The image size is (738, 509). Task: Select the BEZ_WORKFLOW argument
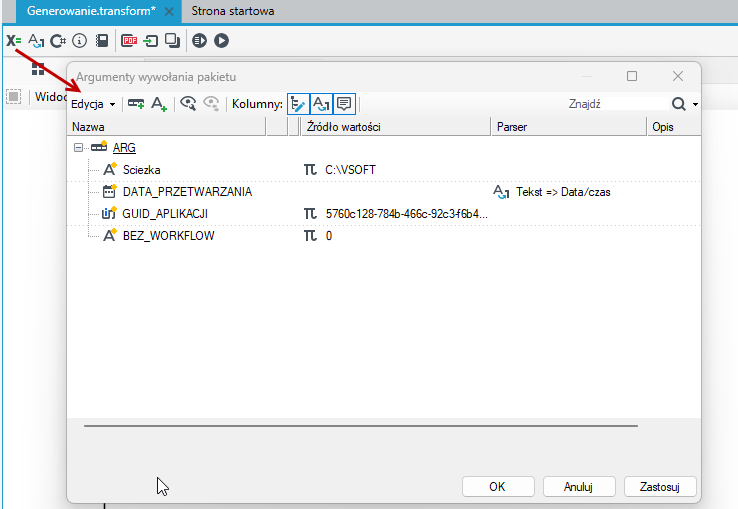pyautogui.click(x=168, y=236)
